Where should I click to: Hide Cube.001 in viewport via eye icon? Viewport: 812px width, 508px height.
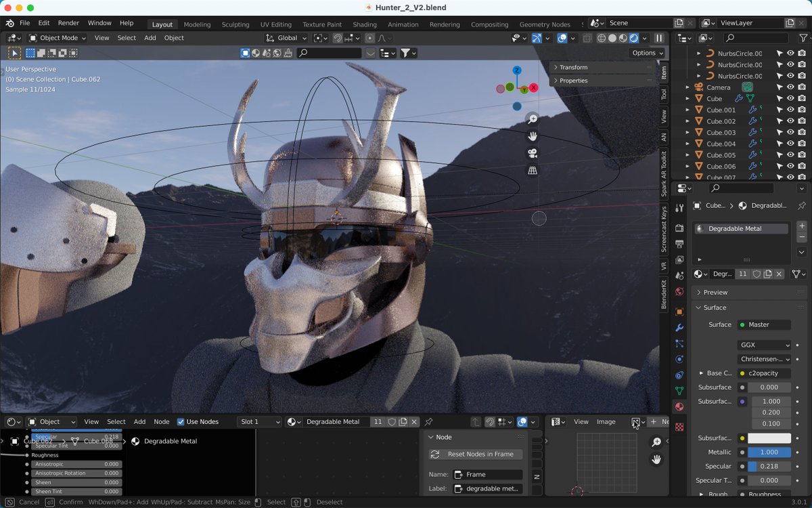[790, 110]
